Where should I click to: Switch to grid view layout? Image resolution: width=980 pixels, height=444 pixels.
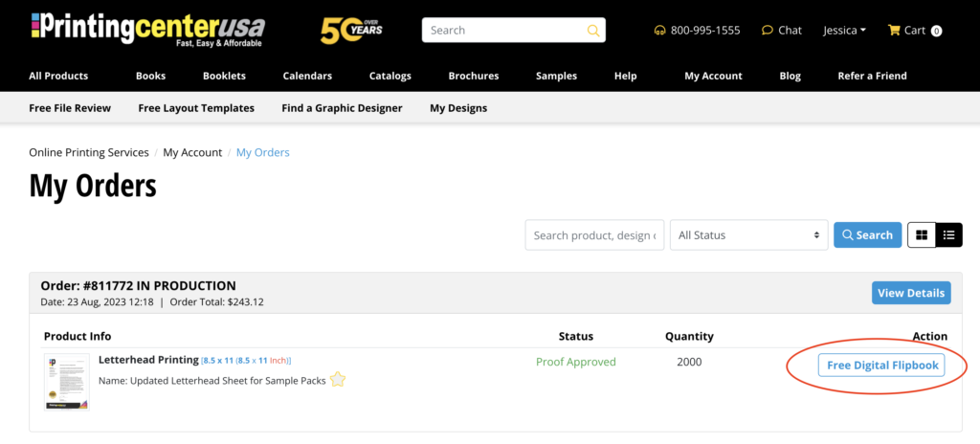922,234
